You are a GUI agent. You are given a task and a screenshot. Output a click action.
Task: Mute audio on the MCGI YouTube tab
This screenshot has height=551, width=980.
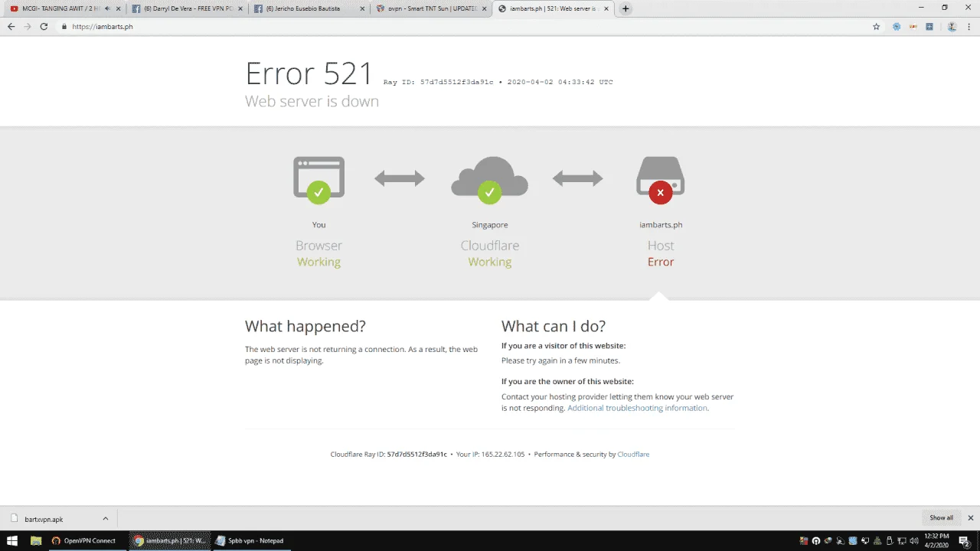107,8
